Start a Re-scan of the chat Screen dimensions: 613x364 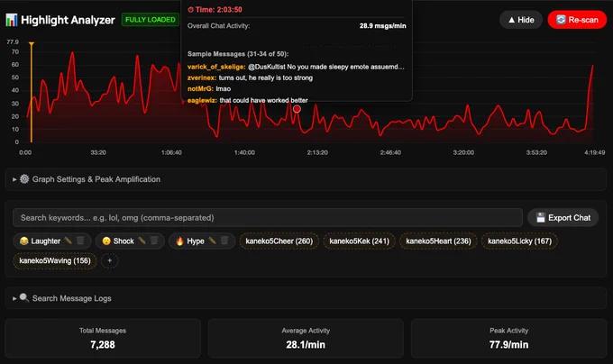577,20
